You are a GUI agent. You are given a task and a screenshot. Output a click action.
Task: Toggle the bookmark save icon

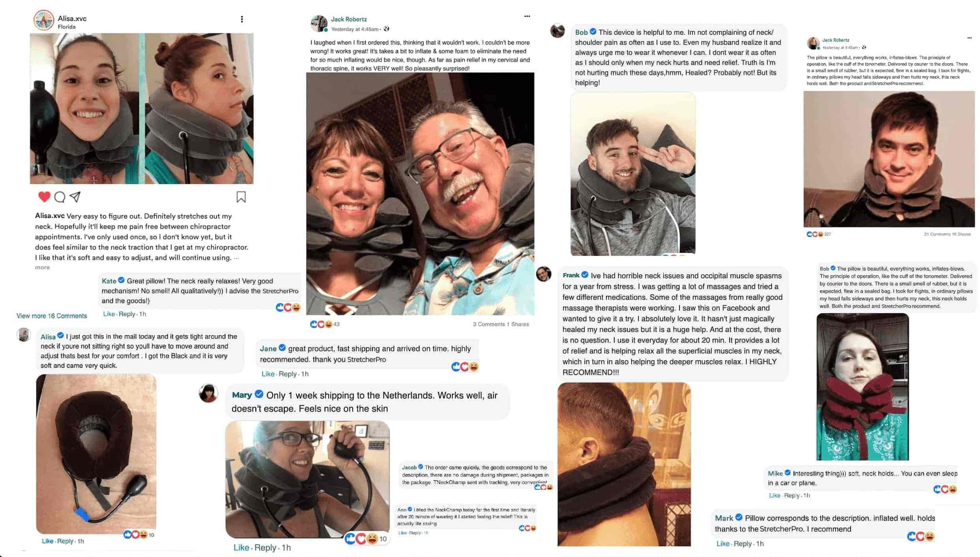point(241,197)
